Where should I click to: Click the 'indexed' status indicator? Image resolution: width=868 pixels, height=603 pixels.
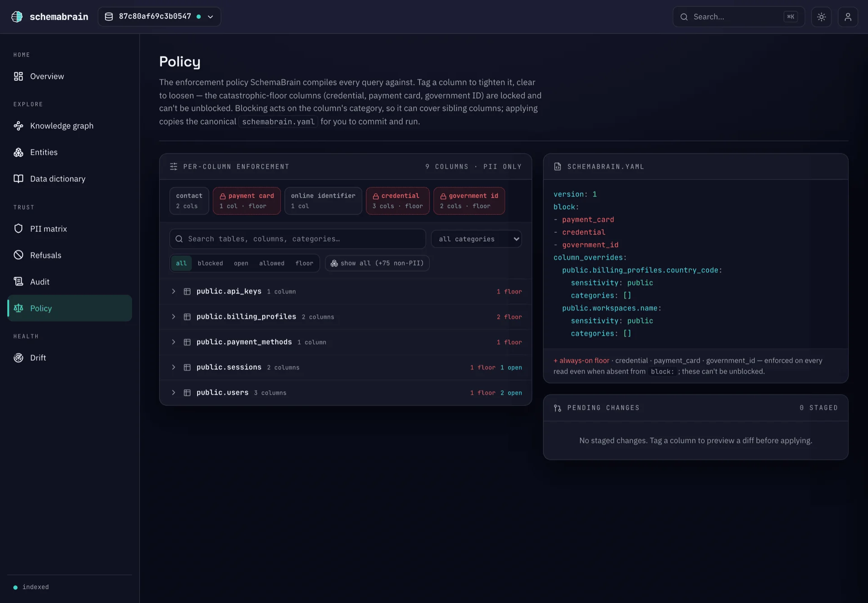[x=31, y=587]
